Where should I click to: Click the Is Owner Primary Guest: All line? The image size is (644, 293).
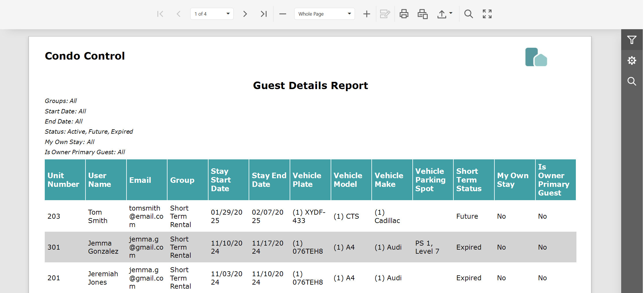(85, 152)
